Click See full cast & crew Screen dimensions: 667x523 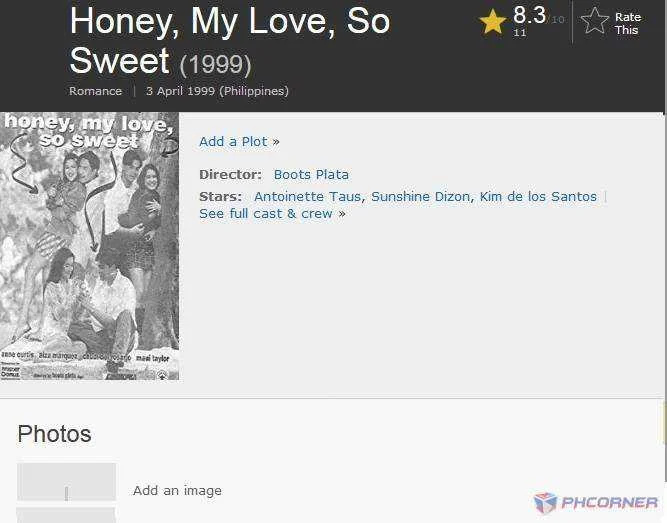click(x=272, y=214)
